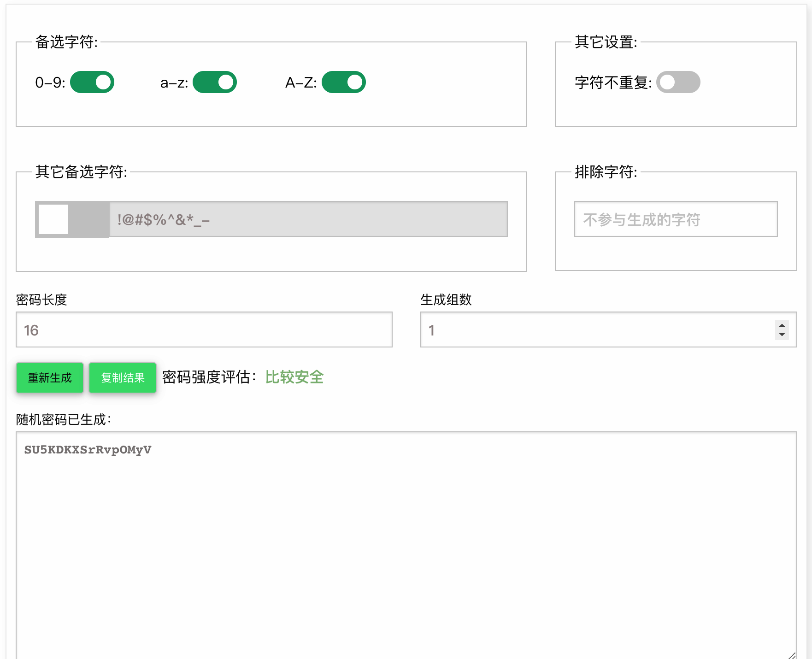Turn off the a–z lowercase toggle

click(x=215, y=82)
